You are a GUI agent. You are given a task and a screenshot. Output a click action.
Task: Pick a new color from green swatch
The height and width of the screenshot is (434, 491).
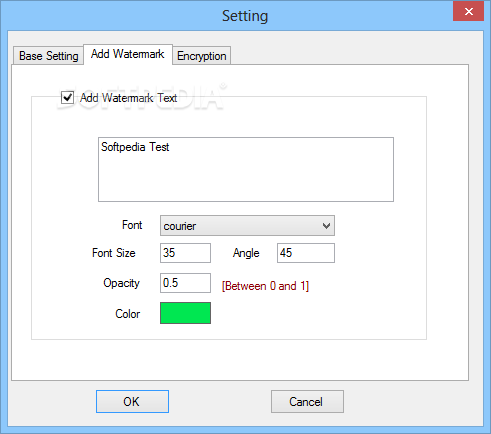click(185, 313)
